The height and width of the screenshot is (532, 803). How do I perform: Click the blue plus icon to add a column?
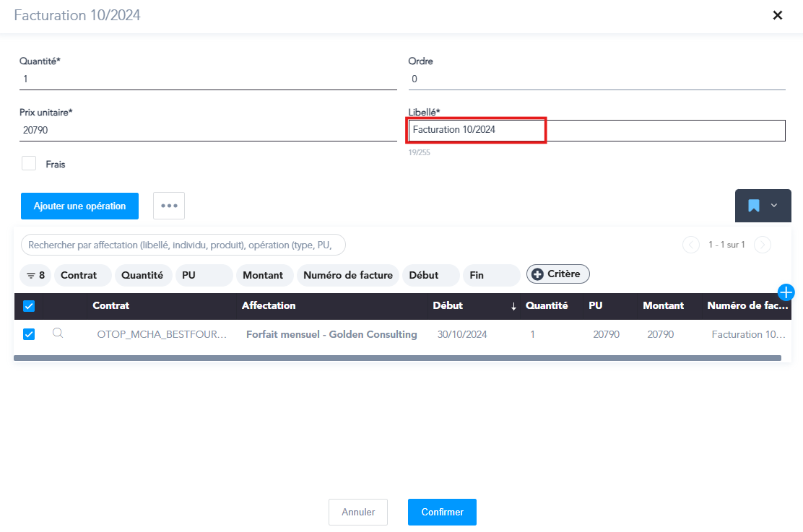pyautogui.click(x=786, y=292)
